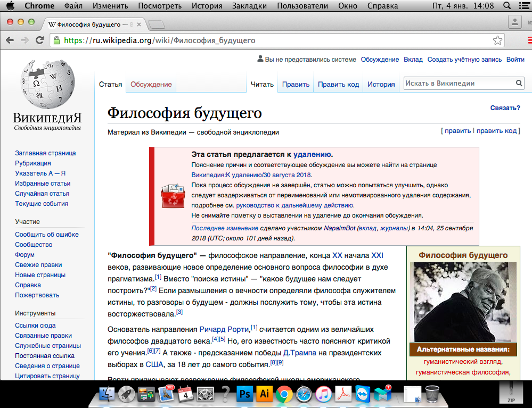Click the Wikipedia search magnifier icon
The height and width of the screenshot is (408, 532).
click(519, 83)
